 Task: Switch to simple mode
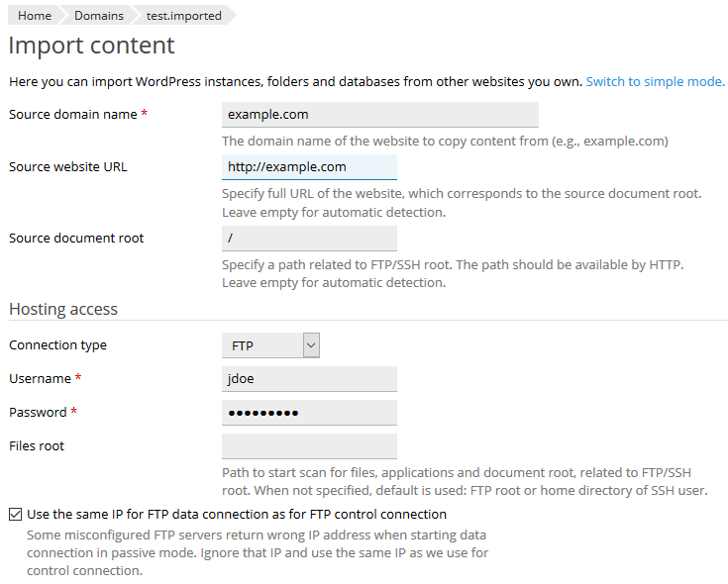tap(655, 81)
